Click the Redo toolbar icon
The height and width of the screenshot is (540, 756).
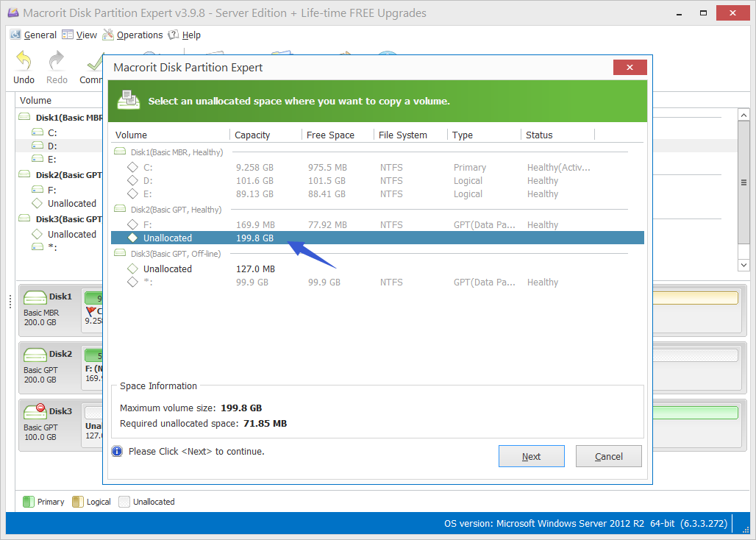pyautogui.click(x=57, y=62)
